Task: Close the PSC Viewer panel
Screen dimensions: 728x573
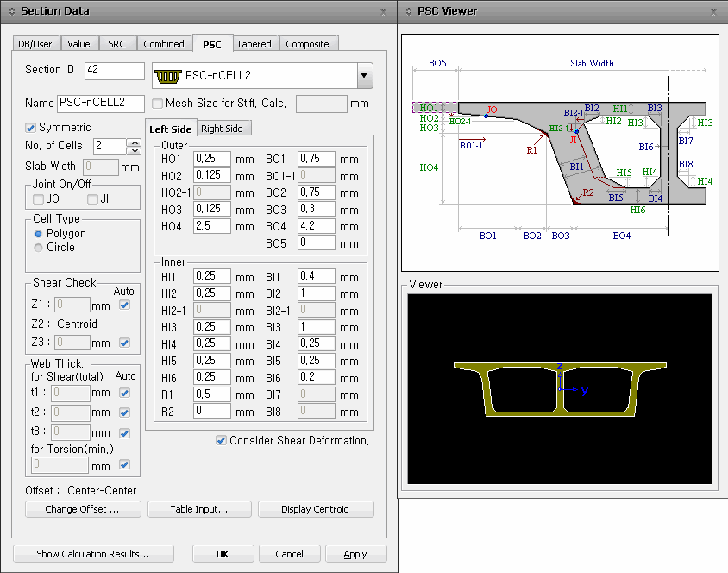Action: [x=713, y=12]
